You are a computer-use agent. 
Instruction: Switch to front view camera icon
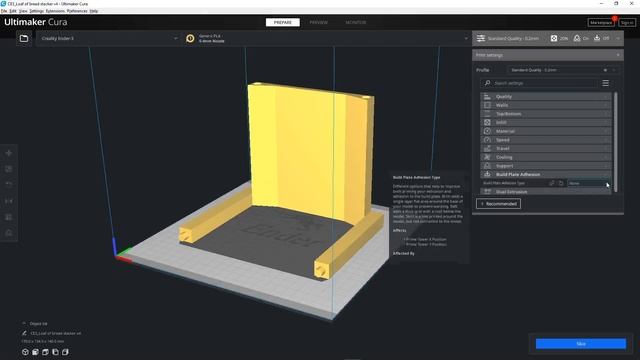(x=36, y=352)
